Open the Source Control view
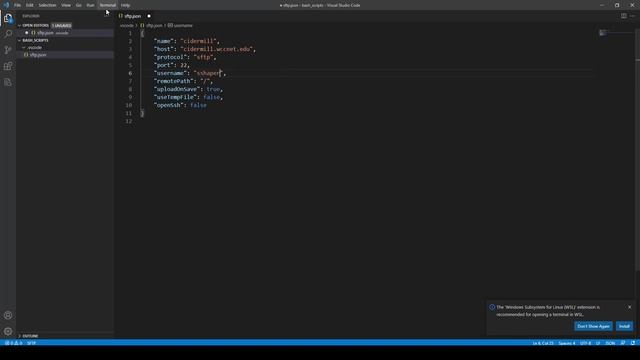640x360 pixels. 8,50
